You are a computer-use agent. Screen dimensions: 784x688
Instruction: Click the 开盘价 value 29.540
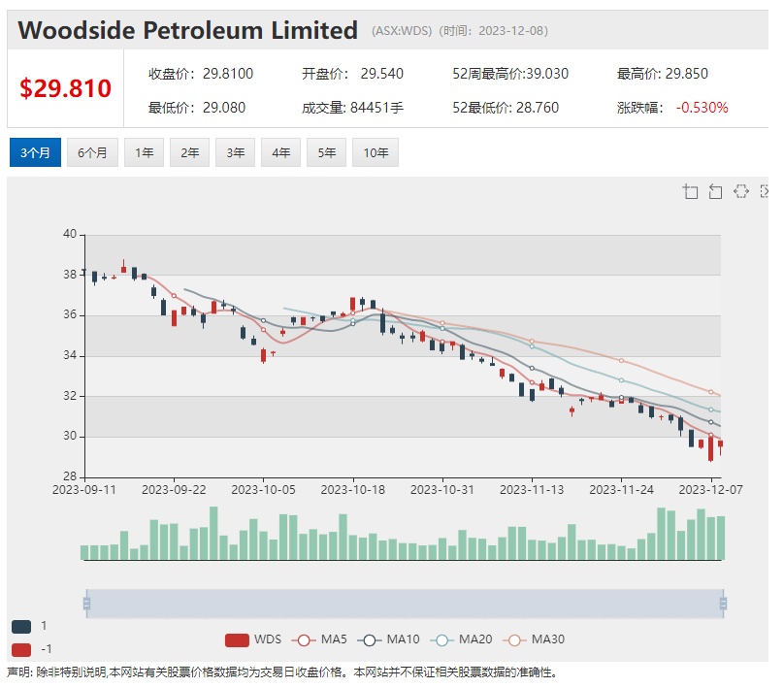[382, 74]
